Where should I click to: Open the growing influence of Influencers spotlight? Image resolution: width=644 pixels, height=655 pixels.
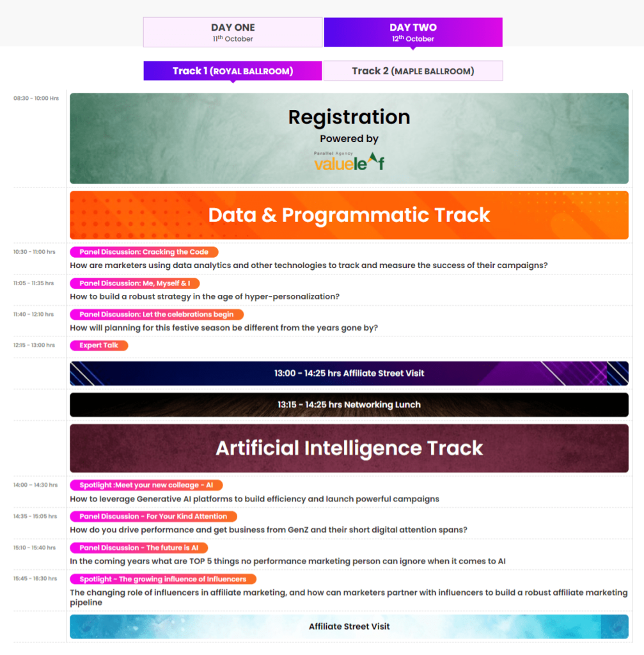[x=163, y=579]
